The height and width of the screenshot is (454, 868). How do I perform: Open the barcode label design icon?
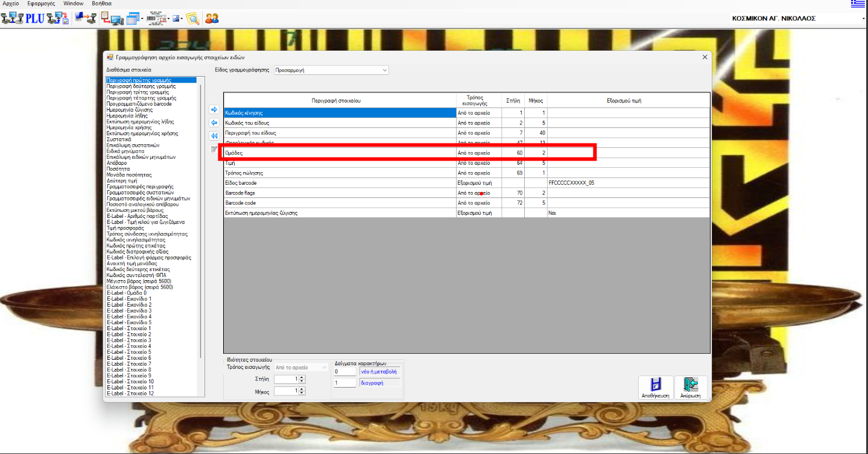[x=156, y=19]
